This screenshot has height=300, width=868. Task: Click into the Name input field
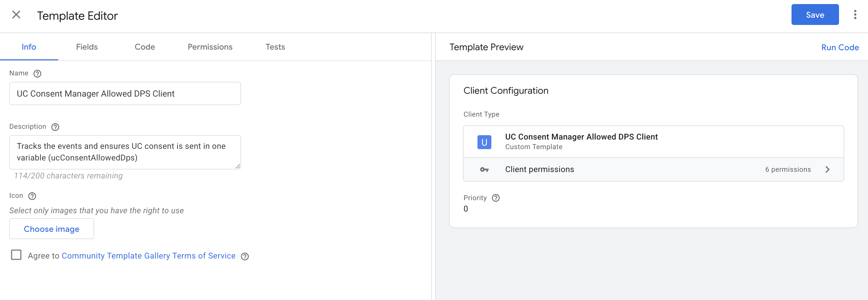tap(125, 93)
